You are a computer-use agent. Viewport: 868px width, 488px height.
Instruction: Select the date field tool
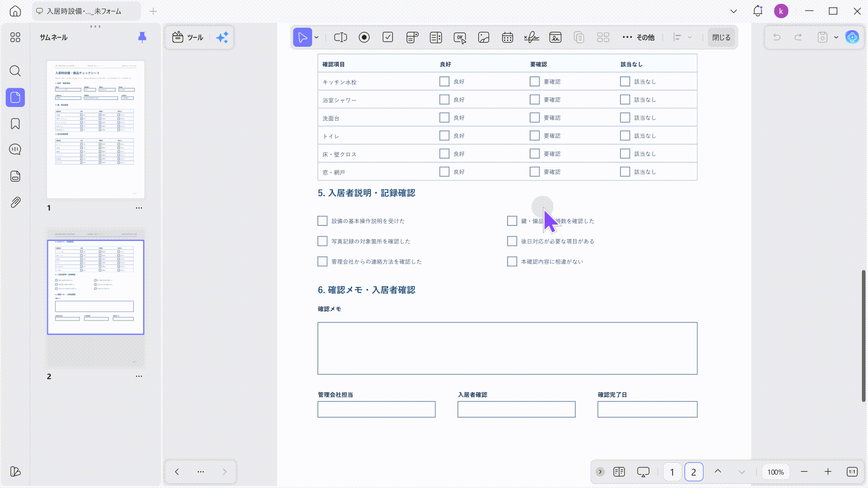click(x=508, y=37)
